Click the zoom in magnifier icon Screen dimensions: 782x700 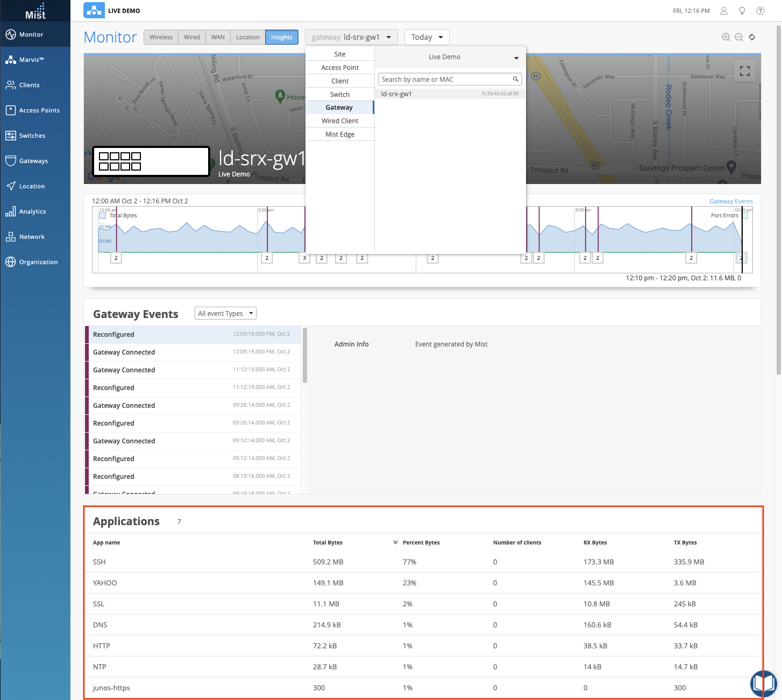tap(726, 37)
